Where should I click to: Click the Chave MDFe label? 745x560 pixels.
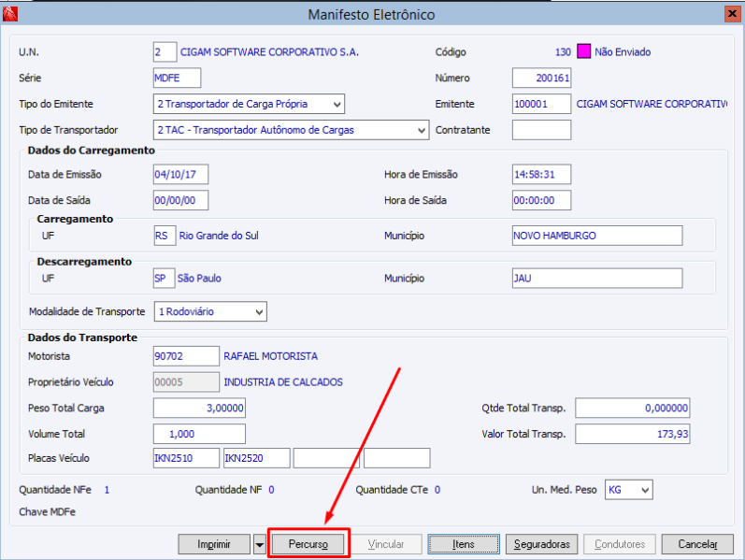47,512
